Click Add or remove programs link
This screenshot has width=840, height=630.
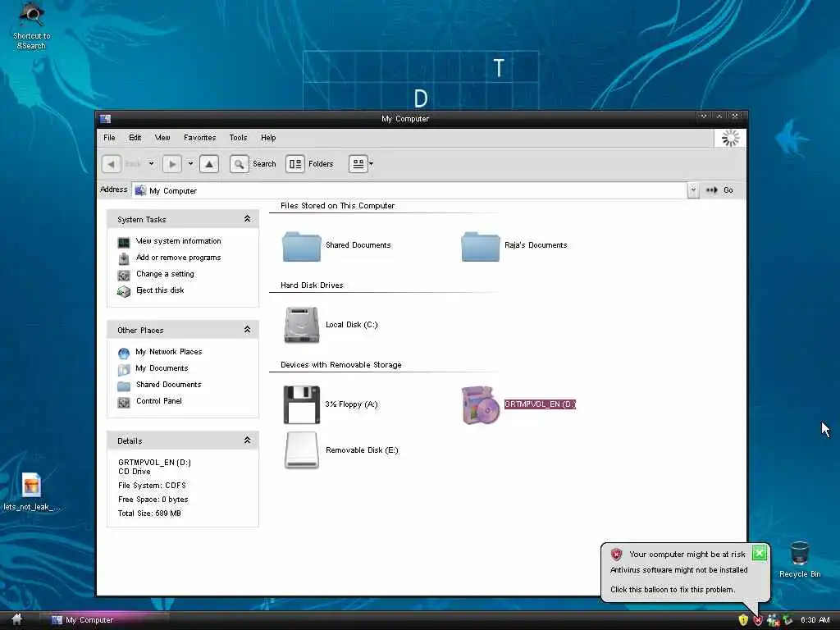tap(178, 257)
